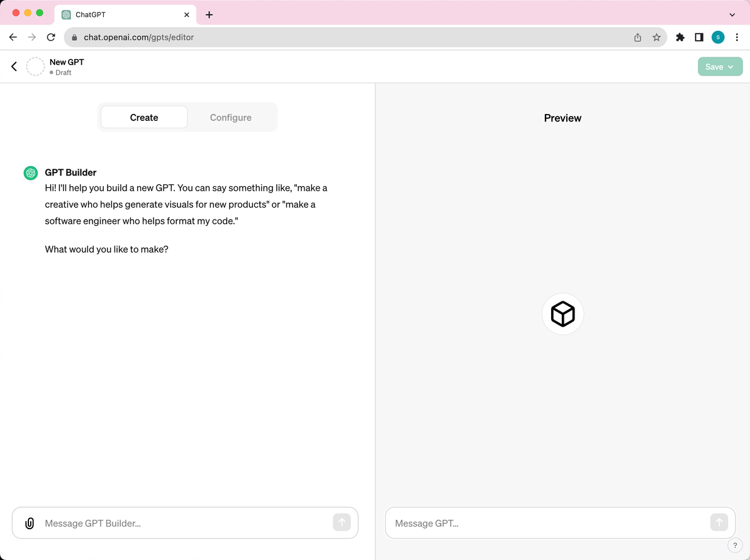Select the Create tab
This screenshot has width=750, height=560.
coord(144,118)
